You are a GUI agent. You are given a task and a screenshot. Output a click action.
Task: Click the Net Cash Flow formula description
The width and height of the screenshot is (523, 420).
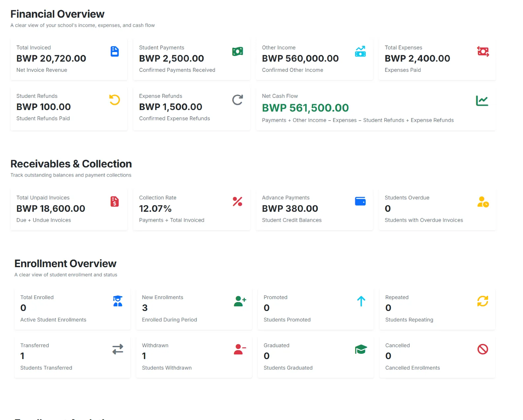pyautogui.click(x=358, y=120)
